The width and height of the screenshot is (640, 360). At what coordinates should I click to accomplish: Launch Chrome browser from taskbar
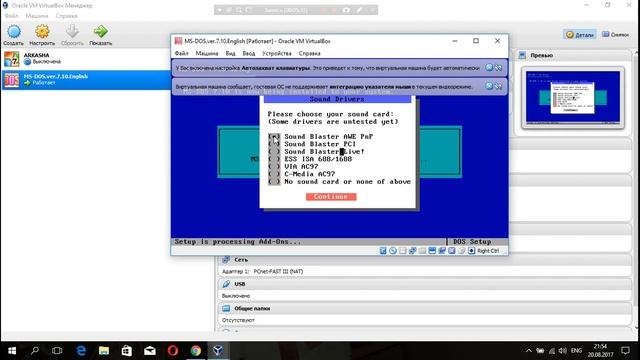196,351
